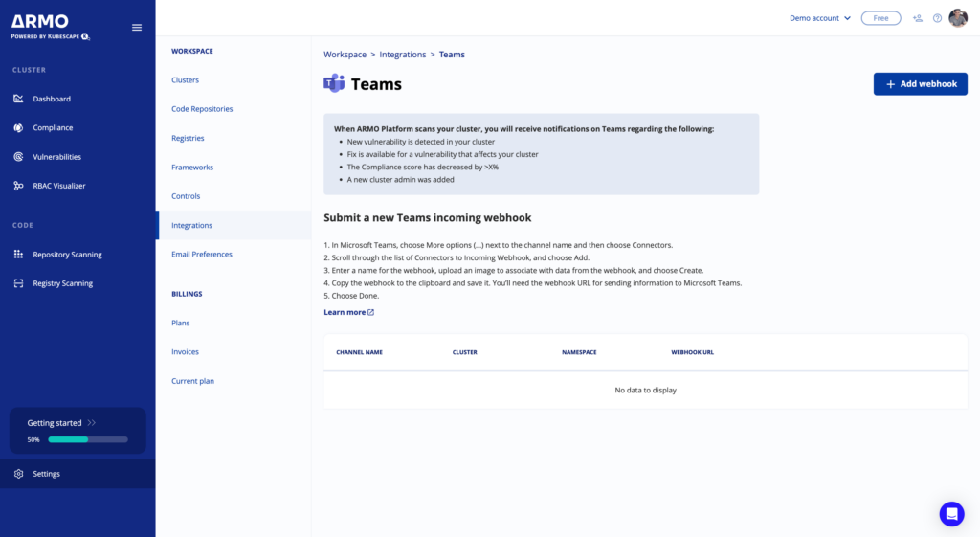Click the external link icon by Learn more
This screenshot has height=537, width=980.
370,313
